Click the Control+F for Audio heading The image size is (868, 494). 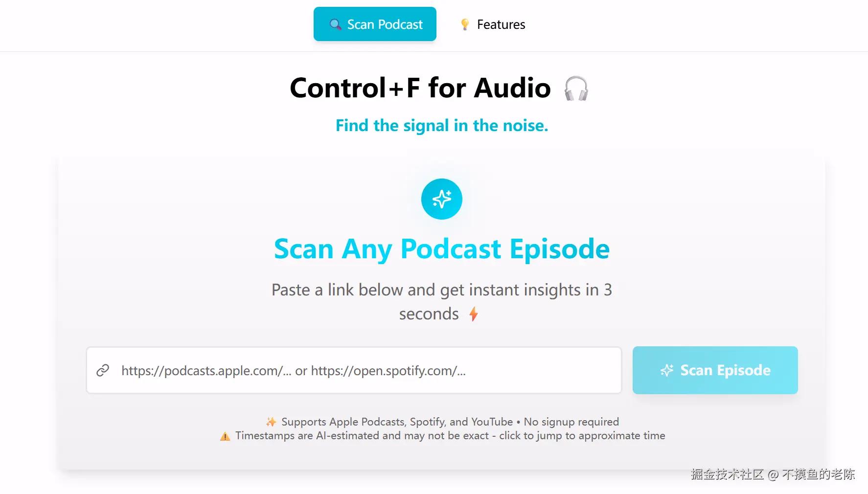[x=420, y=88]
